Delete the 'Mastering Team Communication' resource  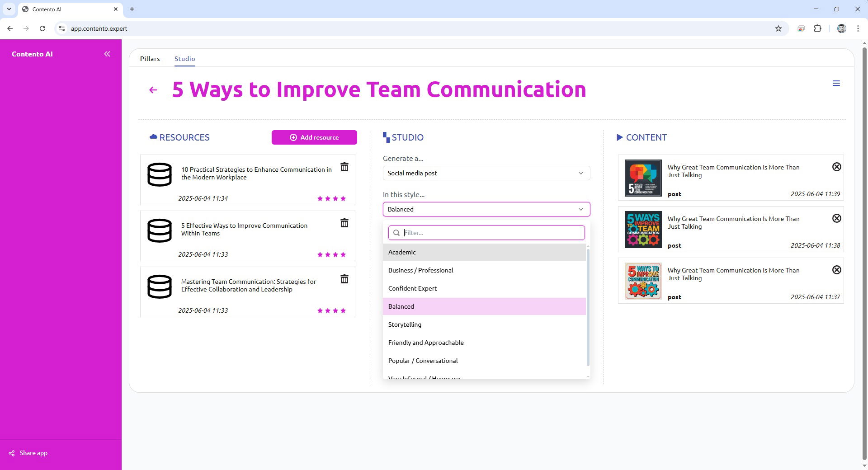344,279
